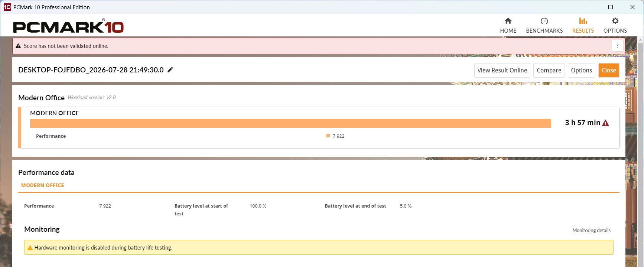Click the Monitoring heading
This screenshot has width=644, height=267.
(42, 229)
